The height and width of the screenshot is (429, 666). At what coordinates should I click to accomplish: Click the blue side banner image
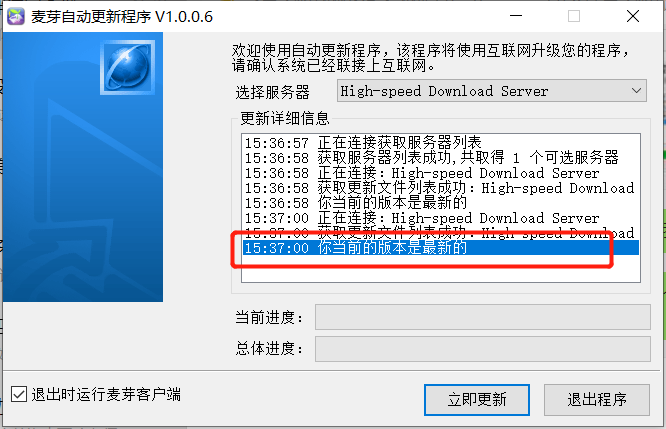83,167
